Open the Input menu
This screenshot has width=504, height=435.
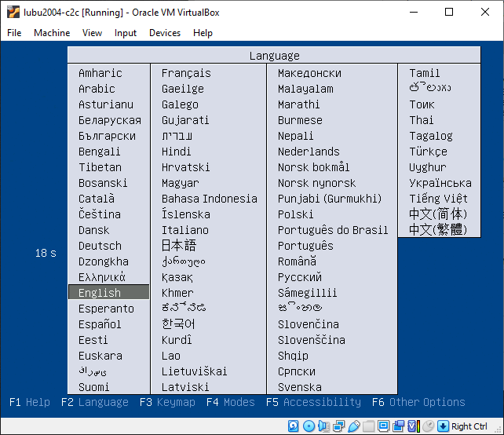point(126,33)
